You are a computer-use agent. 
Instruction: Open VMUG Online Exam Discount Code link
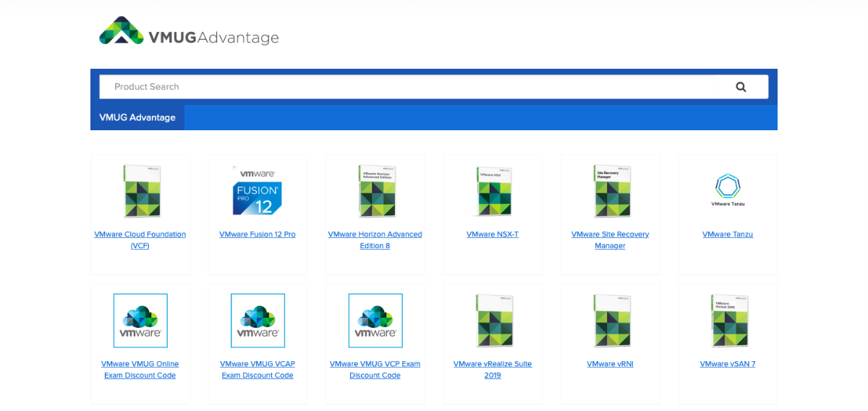click(140, 370)
